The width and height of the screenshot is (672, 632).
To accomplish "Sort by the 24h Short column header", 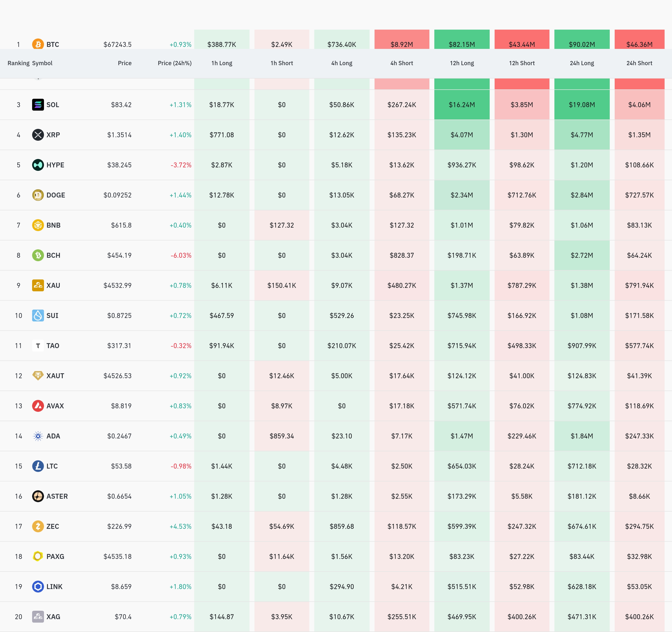I will click(639, 63).
